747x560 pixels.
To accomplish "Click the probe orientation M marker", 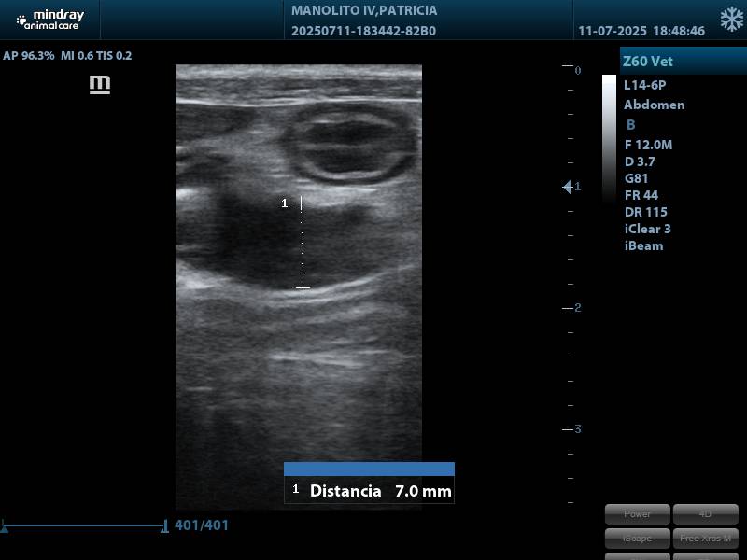I will 100,85.
